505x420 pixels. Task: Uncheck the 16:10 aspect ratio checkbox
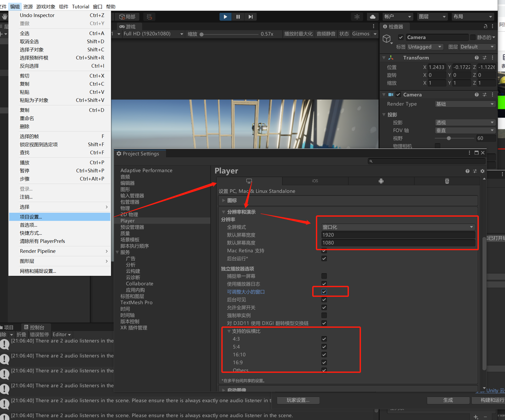pos(324,354)
